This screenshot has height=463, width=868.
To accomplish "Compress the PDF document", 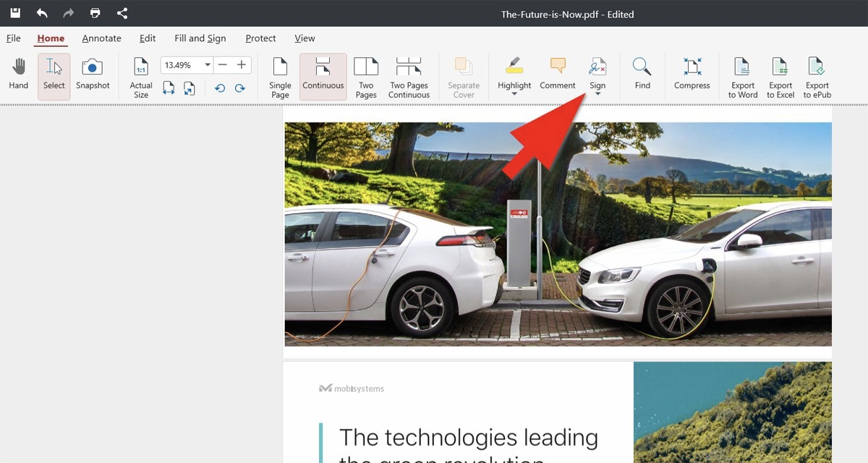I will (x=692, y=75).
